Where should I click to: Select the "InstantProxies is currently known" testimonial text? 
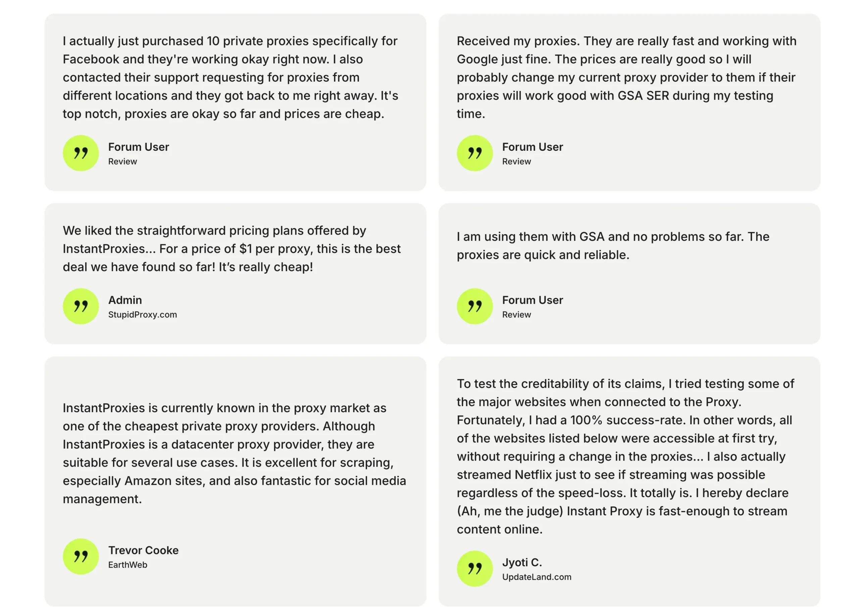coord(234,453)
